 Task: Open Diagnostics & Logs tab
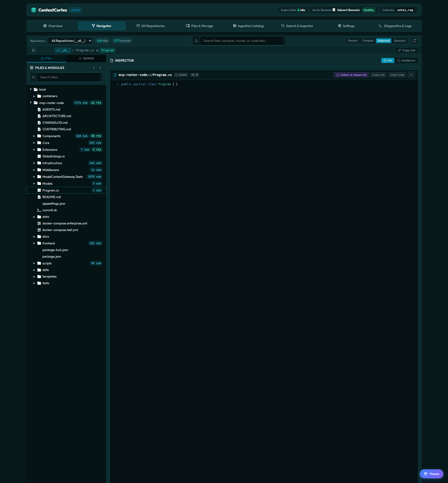pyautogui.click(x=395, y=26)
